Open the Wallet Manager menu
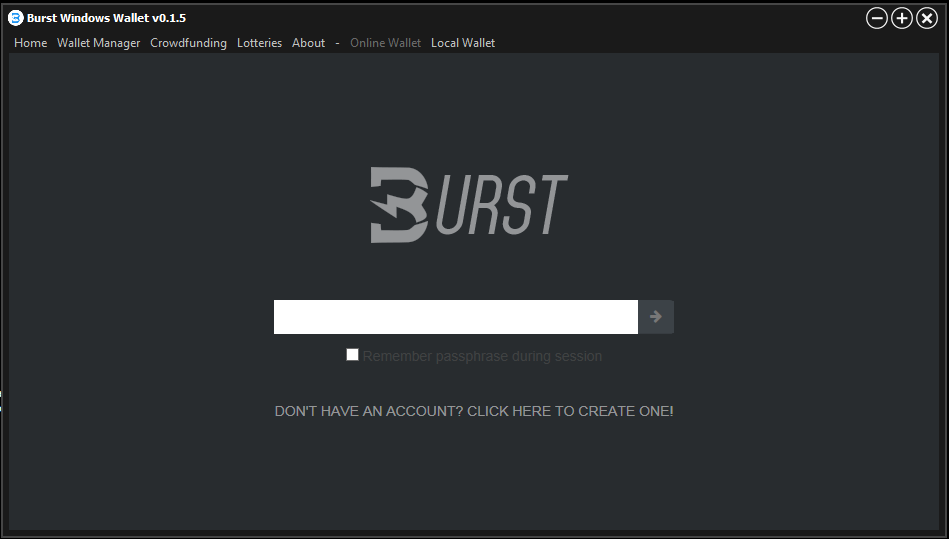This screenshot has width=949, height=539. coord(99,43)
